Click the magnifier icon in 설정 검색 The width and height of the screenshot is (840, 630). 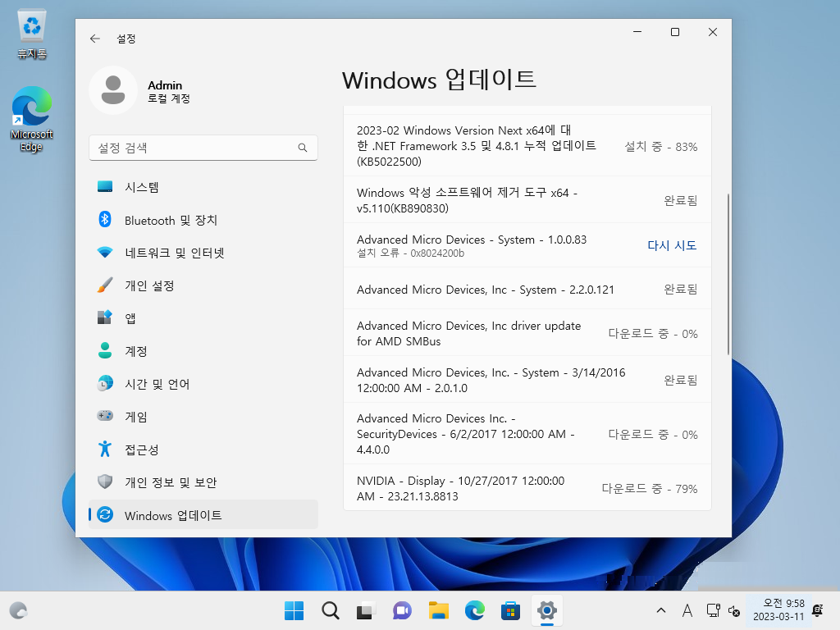[303, 148]
